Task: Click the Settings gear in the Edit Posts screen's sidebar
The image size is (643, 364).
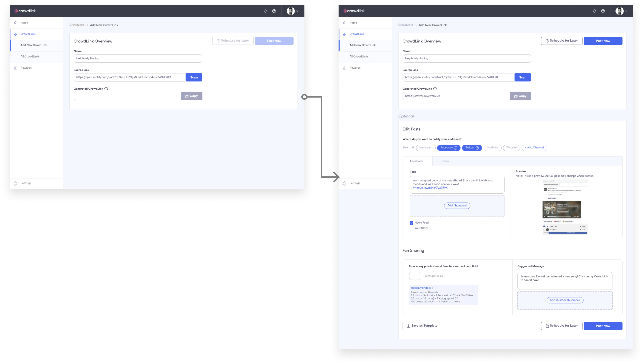Action: pyautogui.click(x=344, y=183)
